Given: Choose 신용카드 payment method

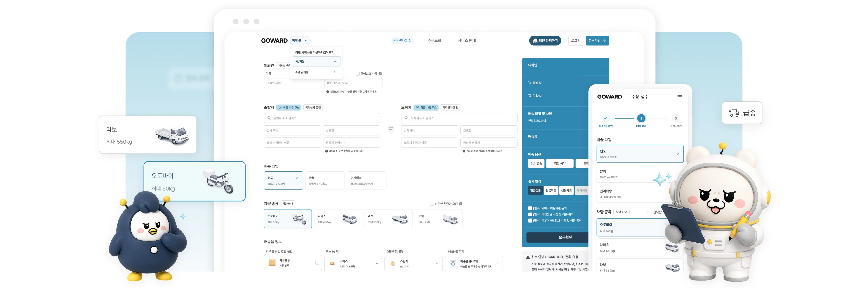Looking at the screenshot, I should tap(566, 191).
